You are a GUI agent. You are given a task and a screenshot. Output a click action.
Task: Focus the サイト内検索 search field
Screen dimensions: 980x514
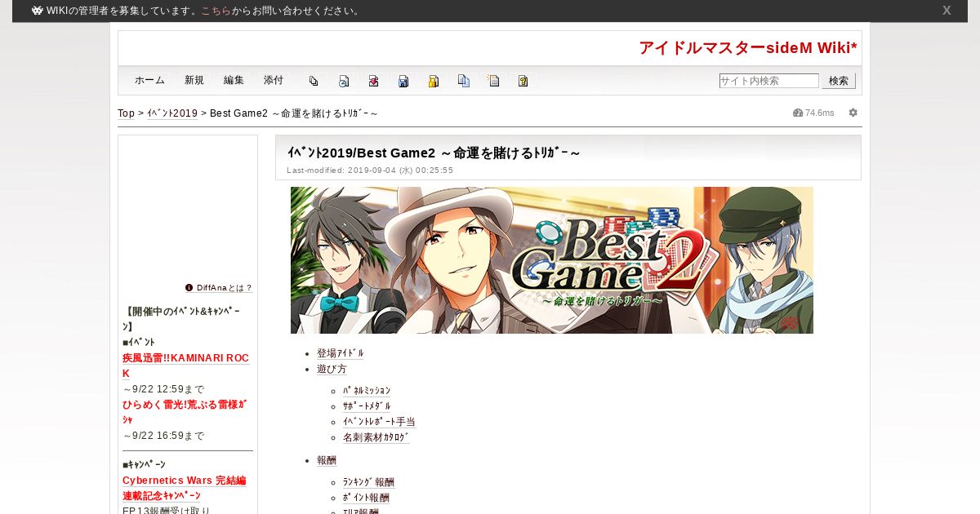(x=768, y=81)
